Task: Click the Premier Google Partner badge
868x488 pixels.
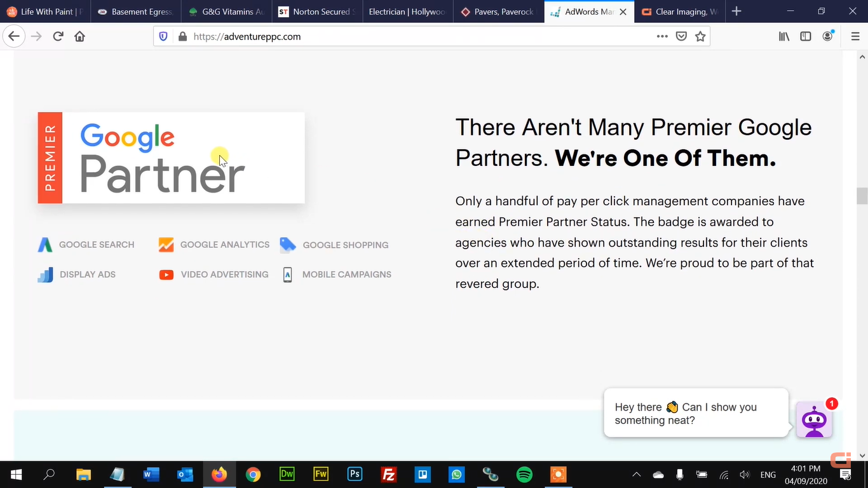Action: [171, 158]
